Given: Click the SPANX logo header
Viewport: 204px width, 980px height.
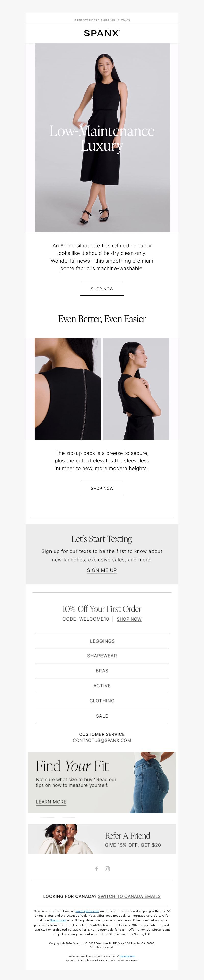Looking at the screenshot, I should click(102, 34).
